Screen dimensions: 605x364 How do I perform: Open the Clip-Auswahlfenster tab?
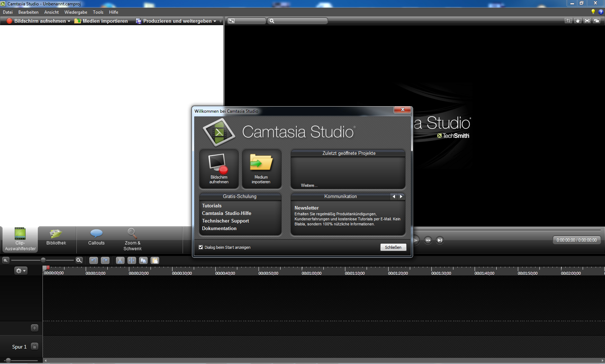[20, 239]
